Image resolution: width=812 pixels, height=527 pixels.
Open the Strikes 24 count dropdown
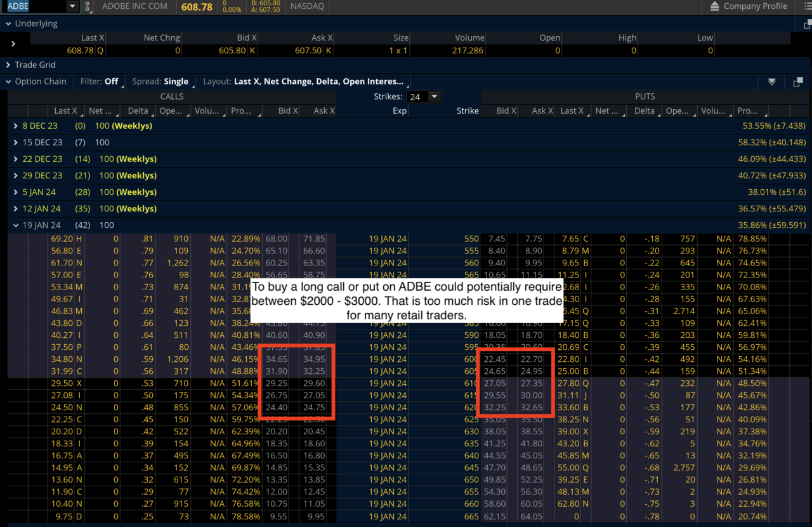coord(424,97)
